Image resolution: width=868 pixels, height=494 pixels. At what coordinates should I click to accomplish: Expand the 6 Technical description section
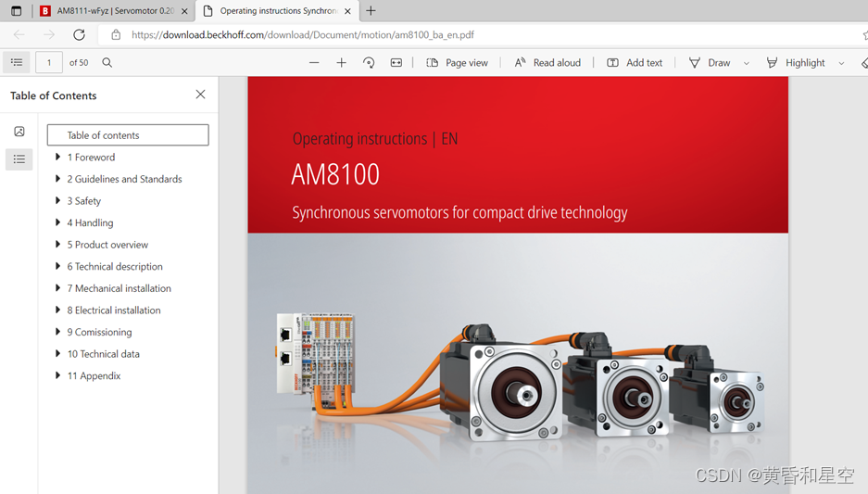coord(57,266)
